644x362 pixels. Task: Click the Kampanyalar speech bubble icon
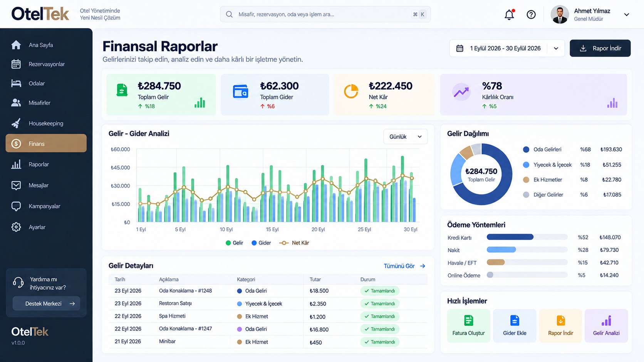(x=16, y=206)
